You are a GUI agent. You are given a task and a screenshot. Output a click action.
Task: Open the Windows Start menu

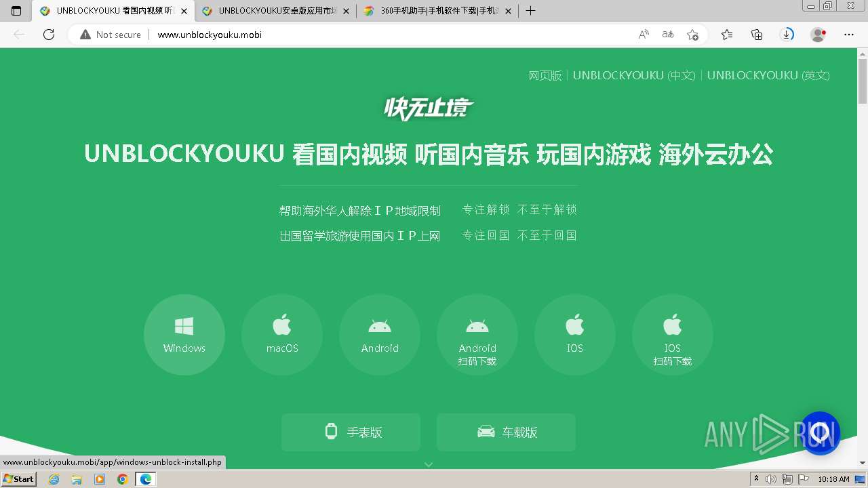point(19,479)
